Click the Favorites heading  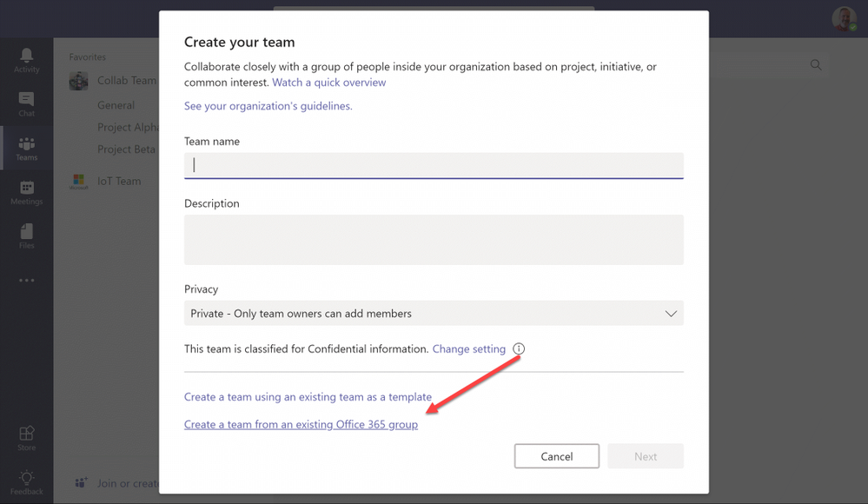coord(88,57)
